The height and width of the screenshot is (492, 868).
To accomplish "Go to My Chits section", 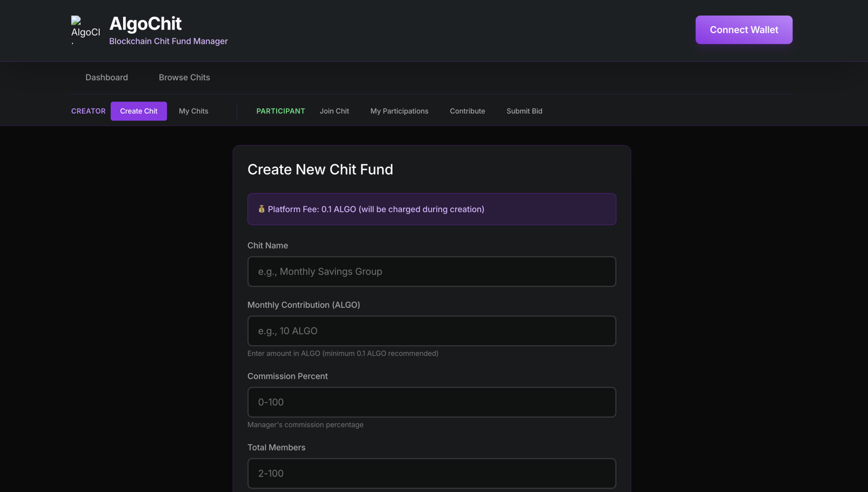I will 193,111.
